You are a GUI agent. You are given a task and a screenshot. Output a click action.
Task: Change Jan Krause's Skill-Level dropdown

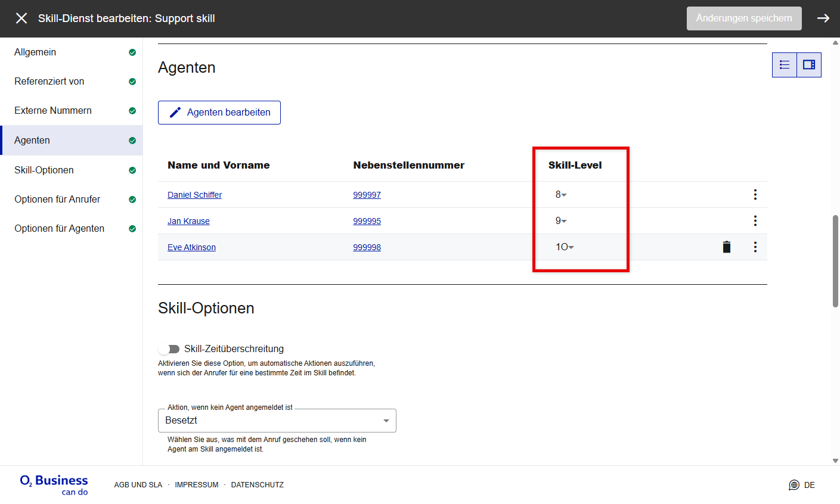pyautogui.click(x=561, y=221)
